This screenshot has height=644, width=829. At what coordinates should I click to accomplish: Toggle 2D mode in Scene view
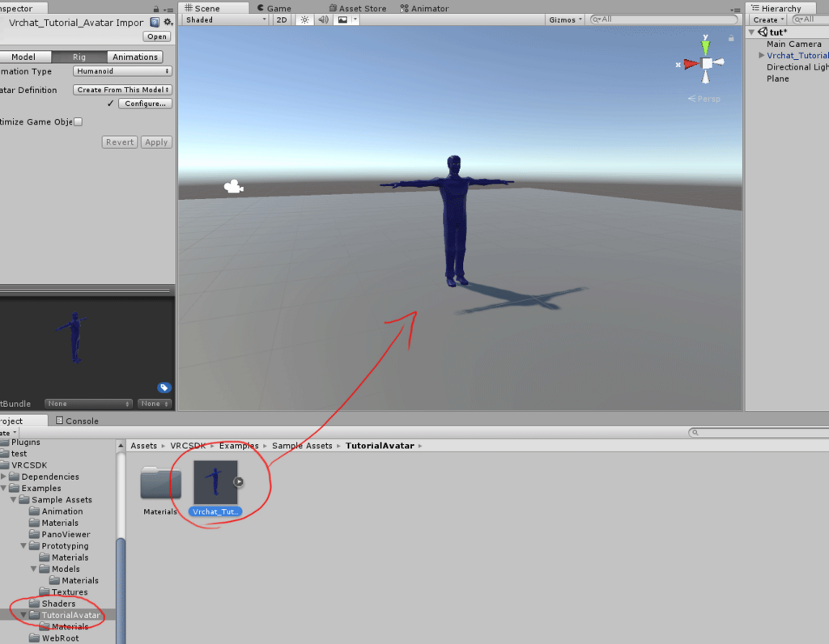click(281, 19)
